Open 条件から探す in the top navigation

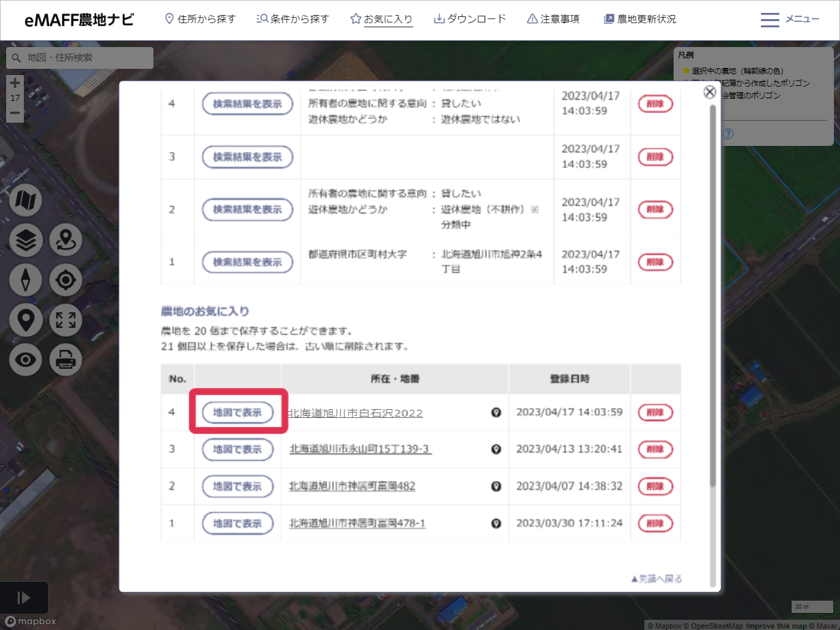click(x=293, y=19)
